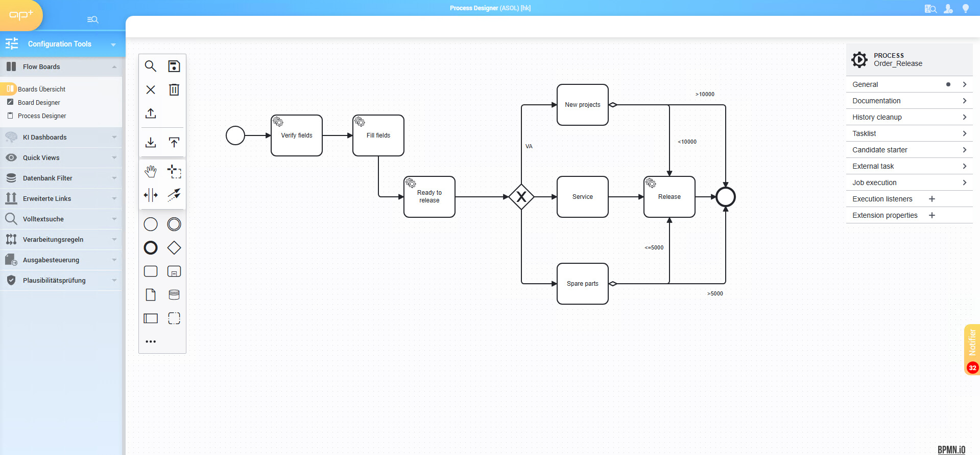Open the three-dots more tools menu
Screen dimensions: 980x455
click(x=151, y=342)
